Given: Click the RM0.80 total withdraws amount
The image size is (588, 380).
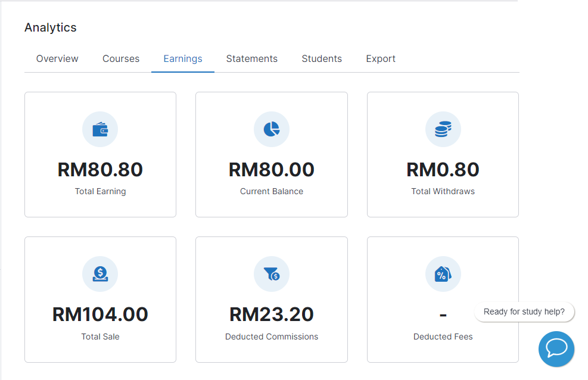Looking at the screenshot, I should [443, 170].
